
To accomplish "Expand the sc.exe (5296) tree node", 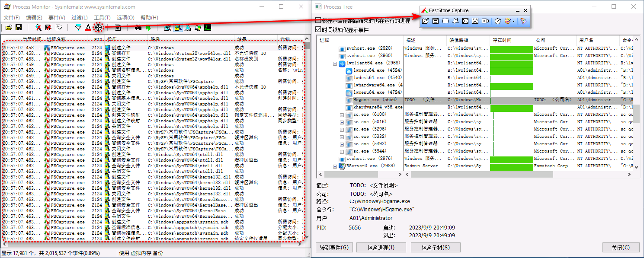I will tap(342, 130).
